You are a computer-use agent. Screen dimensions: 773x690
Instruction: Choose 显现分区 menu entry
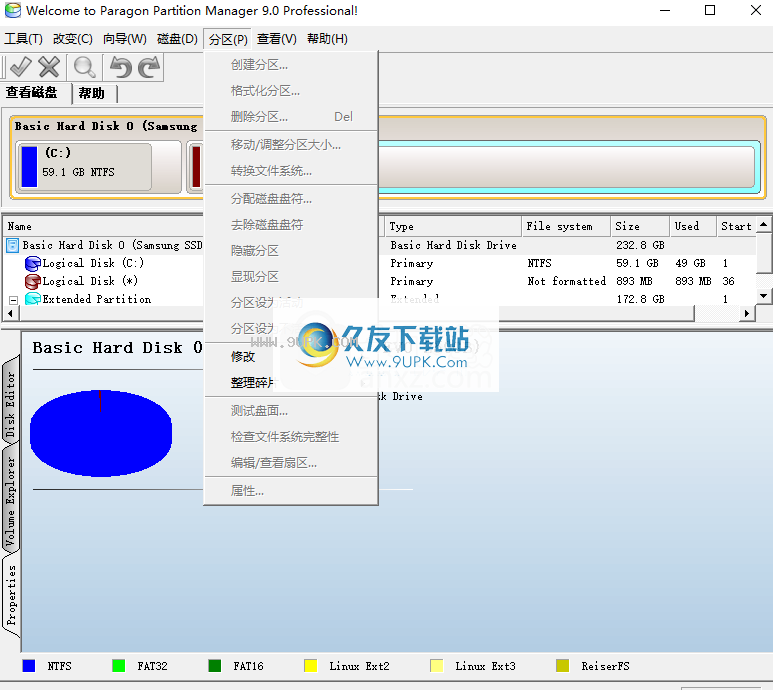coord(291,277)
